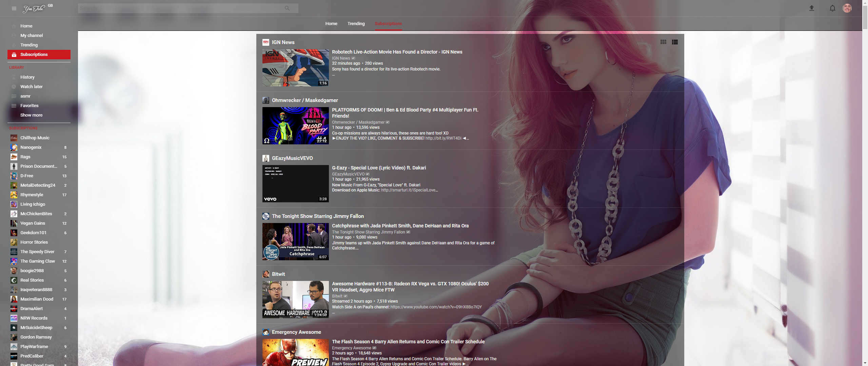Expand the Emergency Awesome video description
Viewport: 868px width, 366px height.
pyautogui.click(x=467, y=364)
